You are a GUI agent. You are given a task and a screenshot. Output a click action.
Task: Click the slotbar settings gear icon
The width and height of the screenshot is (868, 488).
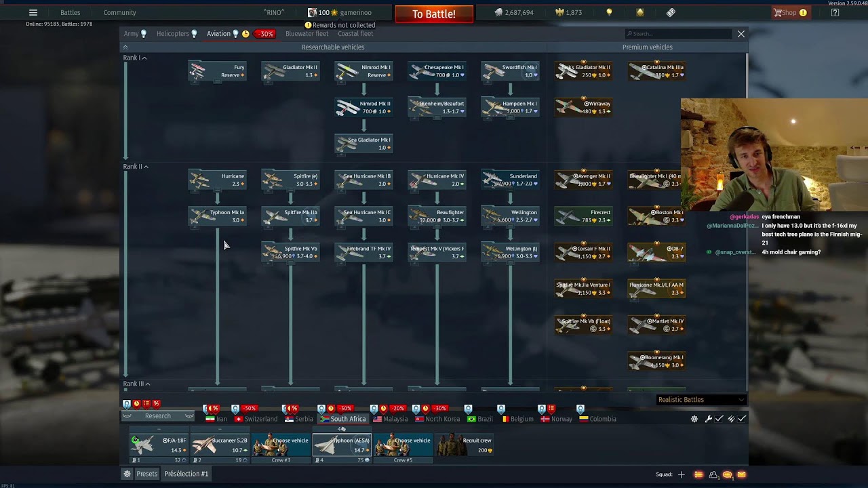[694, 419]
